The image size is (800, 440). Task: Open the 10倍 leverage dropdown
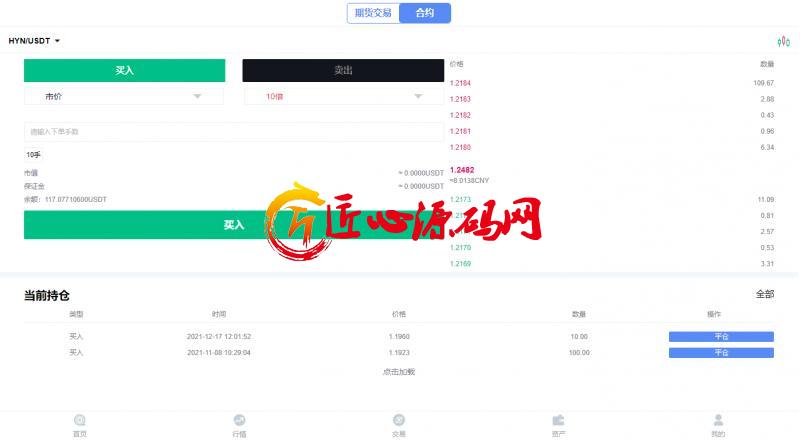pos(344,96)
